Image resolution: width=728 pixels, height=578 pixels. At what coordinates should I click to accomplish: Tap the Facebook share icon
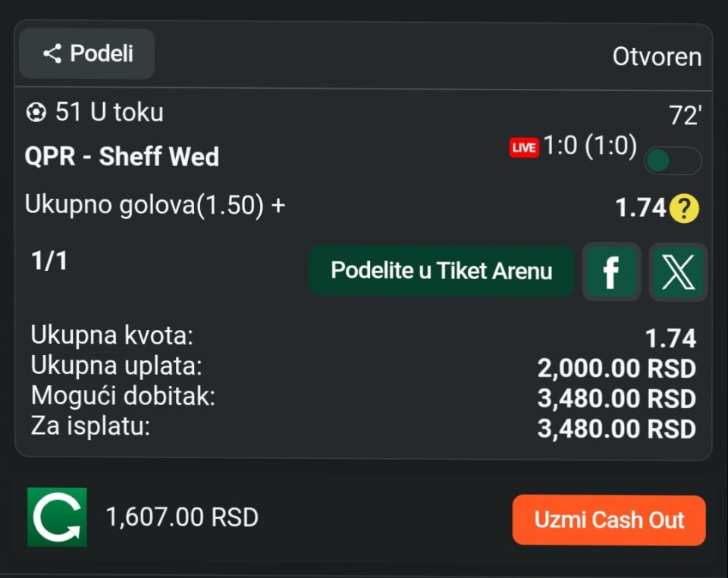coord(610,272)
